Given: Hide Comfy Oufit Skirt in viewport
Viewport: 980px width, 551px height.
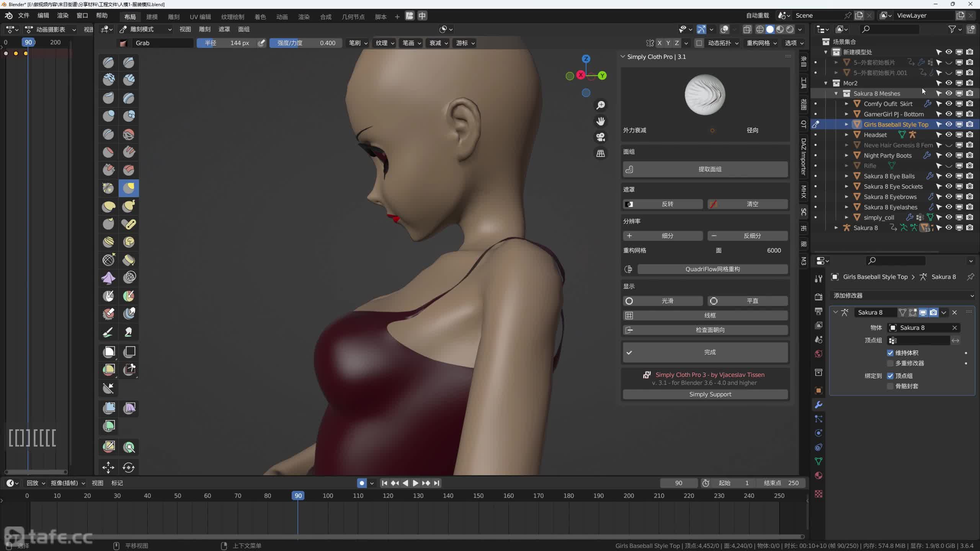Looking at the screenshot, I should [949, 104].
